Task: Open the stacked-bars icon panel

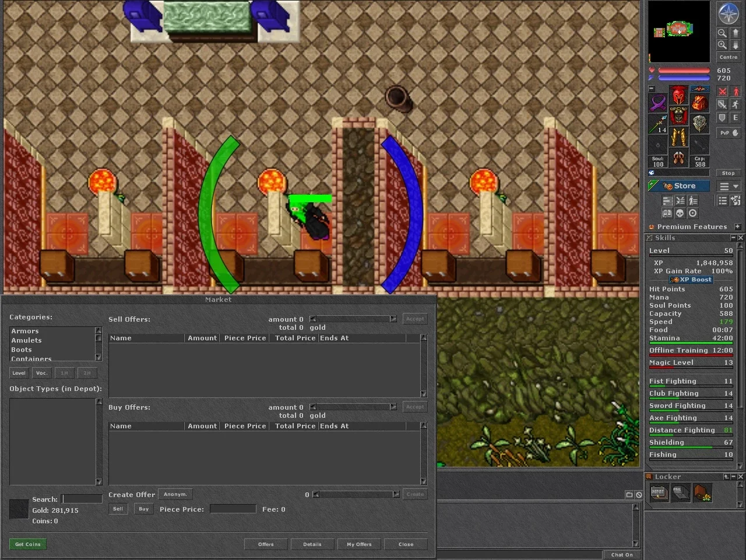Action: (667, 200)
